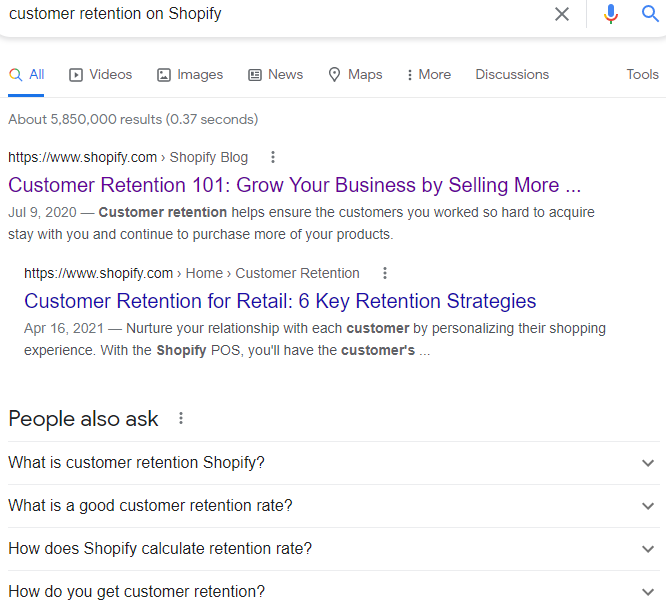Open Customer Retention for Retail result link
This screenshot has height=612, width=666.
pyautogui.click(x=280, y=301)
